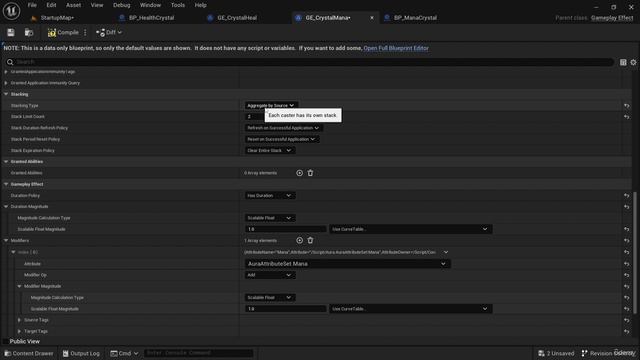This screenshot has height=360, width=640.
Task: Reset Stacking Type to its default value
Action: (x=627, y=106)
